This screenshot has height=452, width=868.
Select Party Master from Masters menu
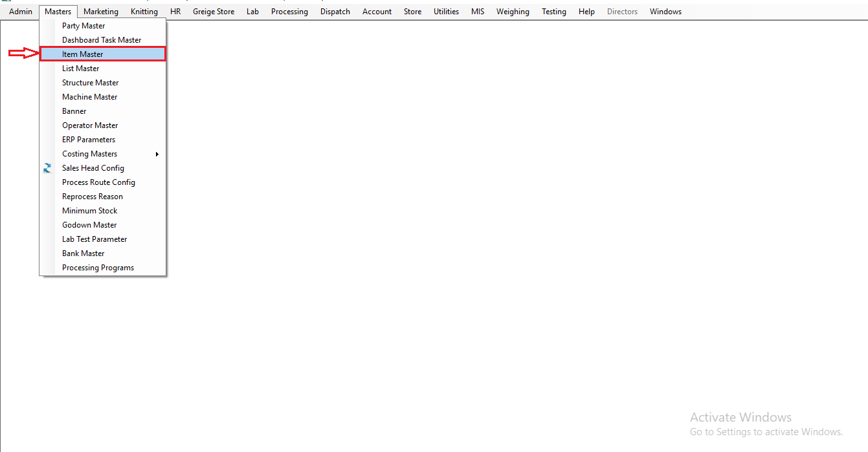103,26
